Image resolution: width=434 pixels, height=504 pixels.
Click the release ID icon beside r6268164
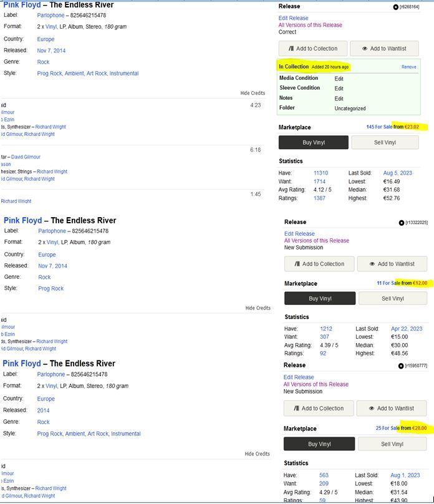(395, 7)
